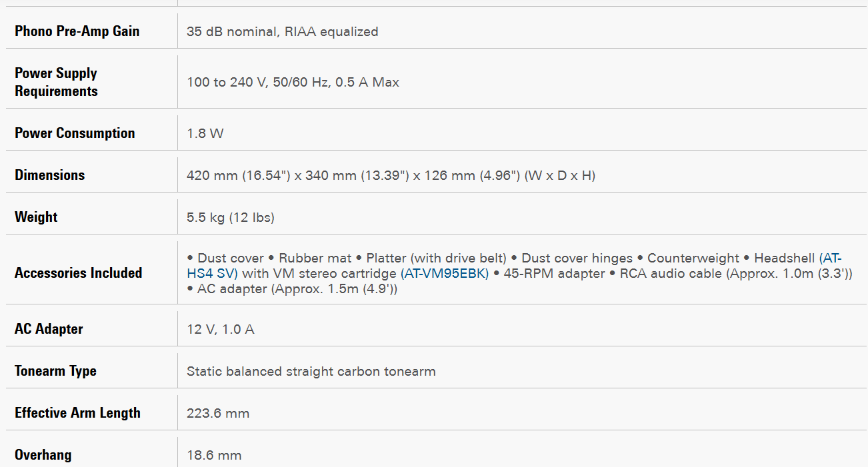The height and width of the screenshot is (467, 868).
Task: Select the 35 dB nominal, RIAA equalized value
Action: pos(282,31)
